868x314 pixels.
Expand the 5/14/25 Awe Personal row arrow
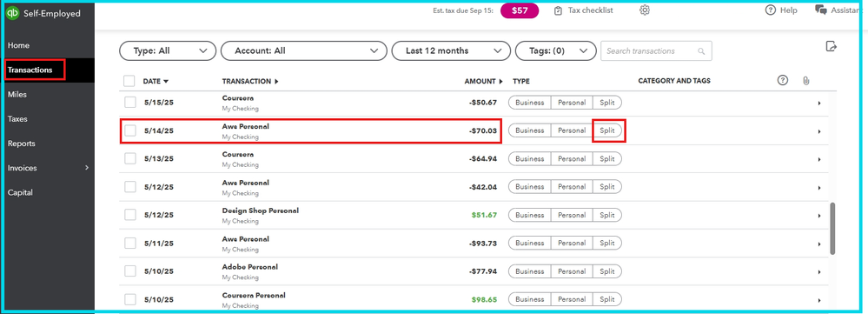(819, 131)
